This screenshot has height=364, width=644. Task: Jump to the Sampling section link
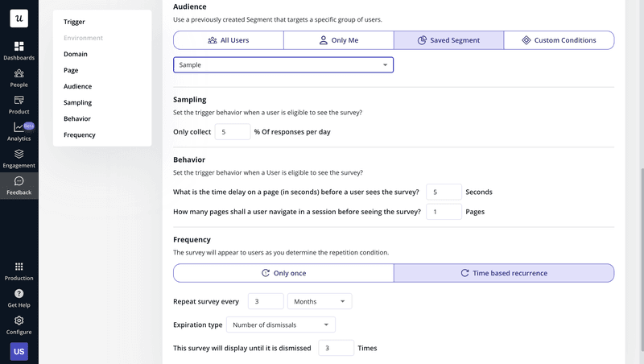tap(77, 102)
